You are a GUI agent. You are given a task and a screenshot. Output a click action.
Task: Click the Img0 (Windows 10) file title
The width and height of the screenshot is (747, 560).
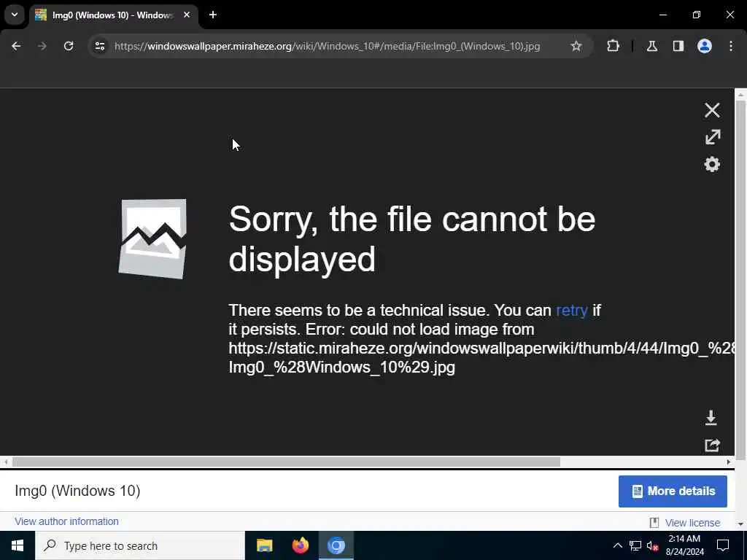(77, 491)
